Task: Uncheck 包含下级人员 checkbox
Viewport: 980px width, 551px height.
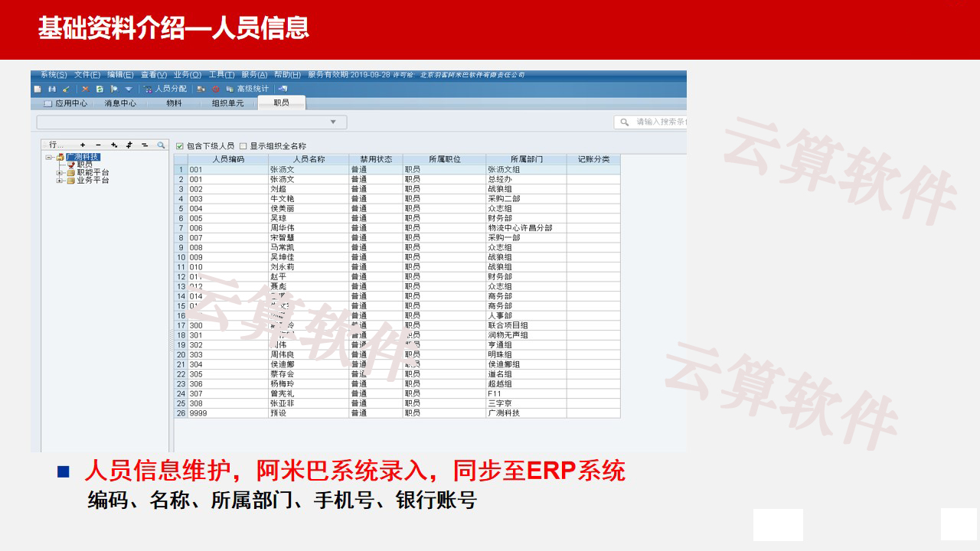Action: [x=180, y=146]
